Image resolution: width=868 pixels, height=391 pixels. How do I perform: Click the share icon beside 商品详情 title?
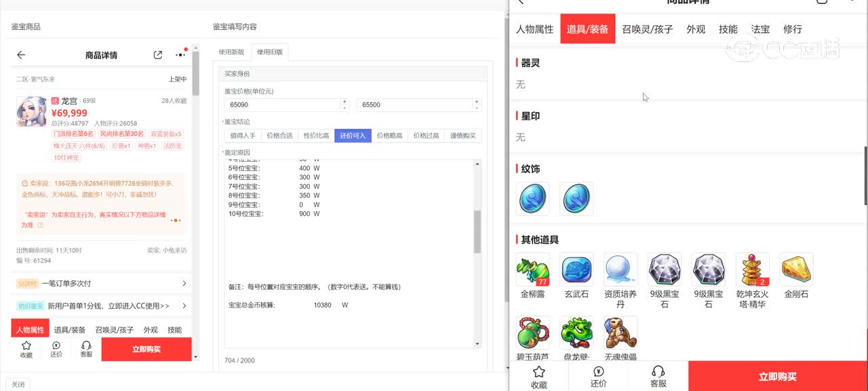[x=158, y=55]
